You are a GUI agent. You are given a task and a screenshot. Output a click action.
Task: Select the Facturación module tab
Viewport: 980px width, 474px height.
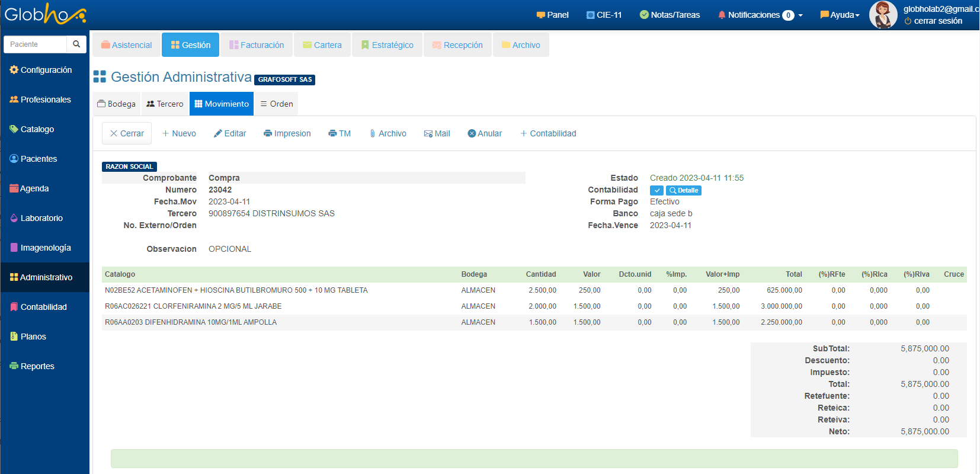(x=257, y=45)
